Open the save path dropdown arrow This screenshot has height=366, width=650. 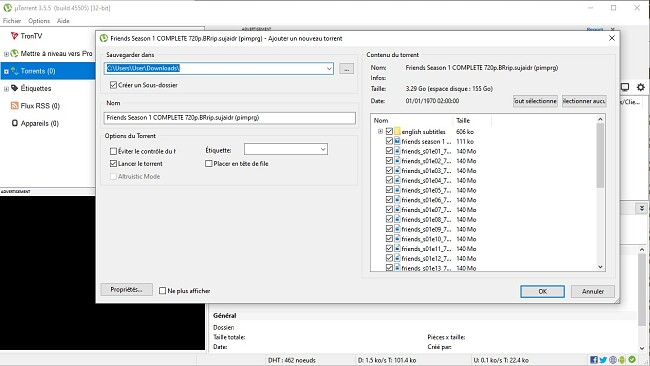[x=329, y=68]
